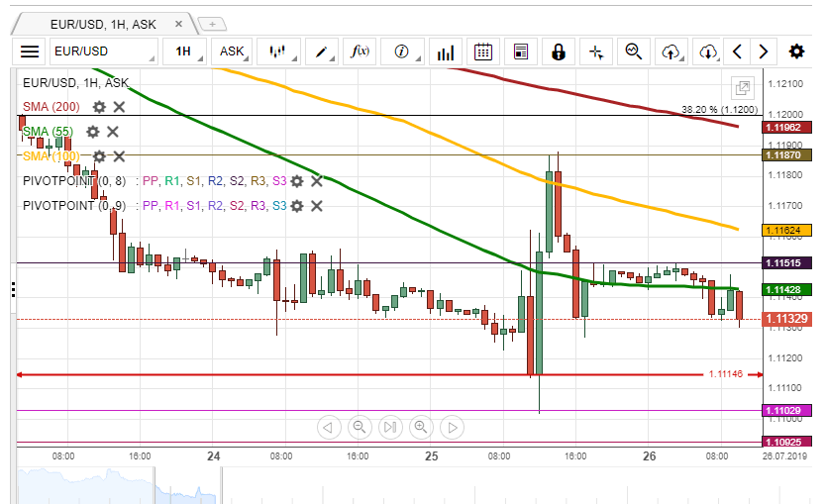
Task: Open the candlestick chart type menu
Action: 278,51
